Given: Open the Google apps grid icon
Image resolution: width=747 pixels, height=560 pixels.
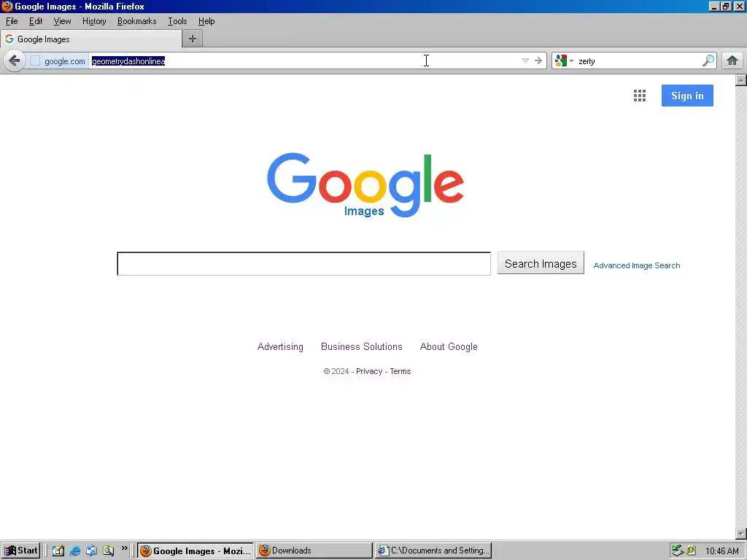Looking at the screenshot, I should point(640,96).
